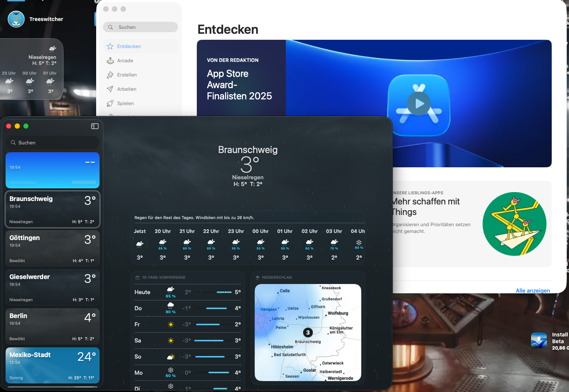569x392 pixels.
Task: Click the Hildesheim label on the precipitation map
Action: (282, 347)
